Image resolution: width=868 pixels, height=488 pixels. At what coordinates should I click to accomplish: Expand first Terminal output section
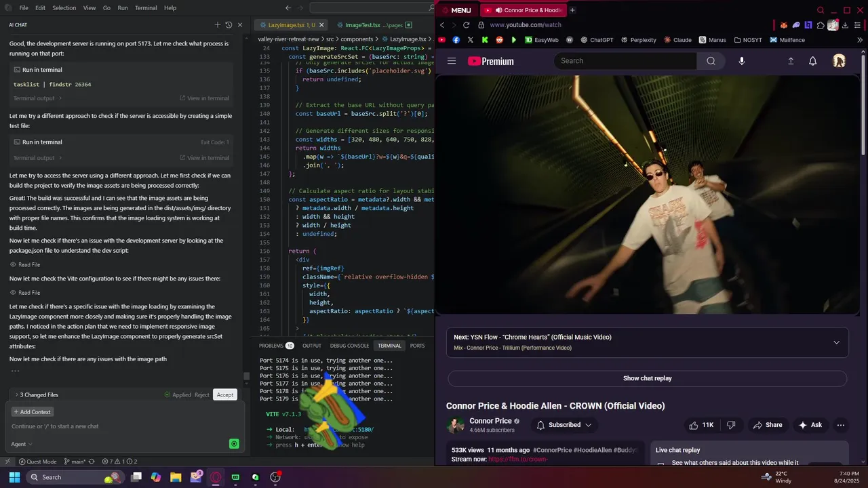click(37, 98)
